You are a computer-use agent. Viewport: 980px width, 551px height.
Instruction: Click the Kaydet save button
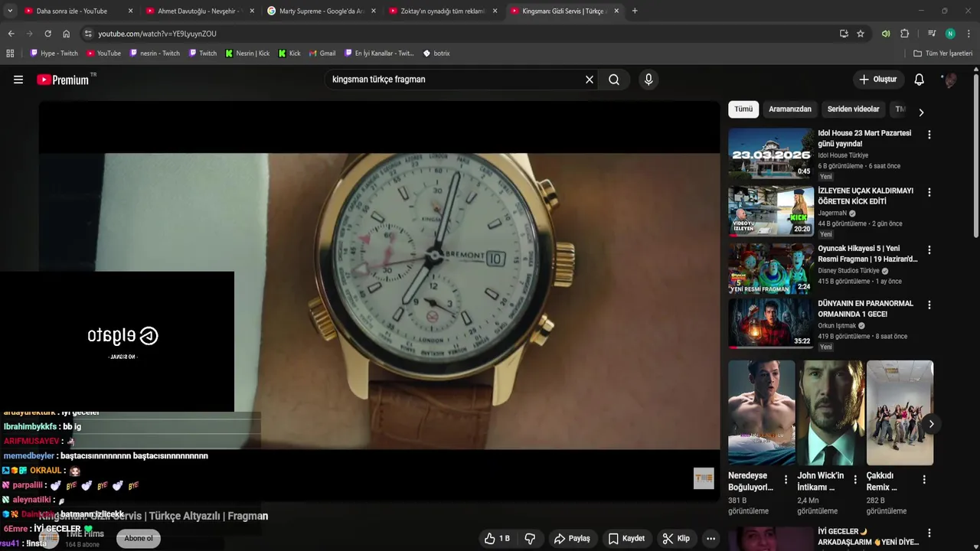[x=626, y=539]
